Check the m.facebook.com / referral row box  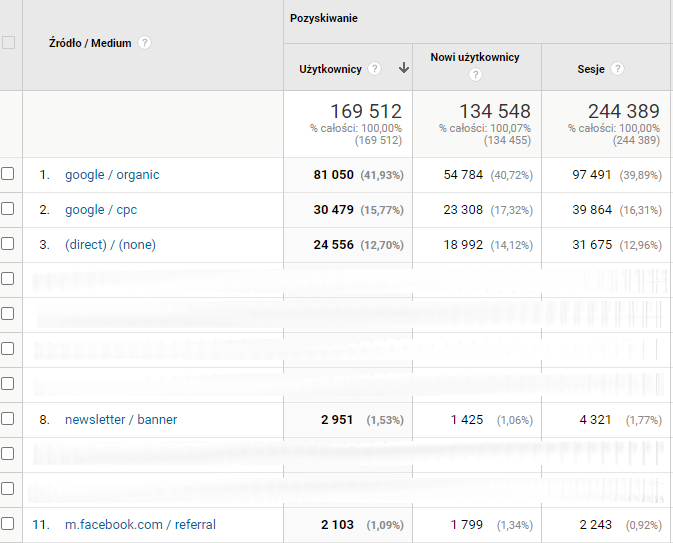click(x=8, y=524)
